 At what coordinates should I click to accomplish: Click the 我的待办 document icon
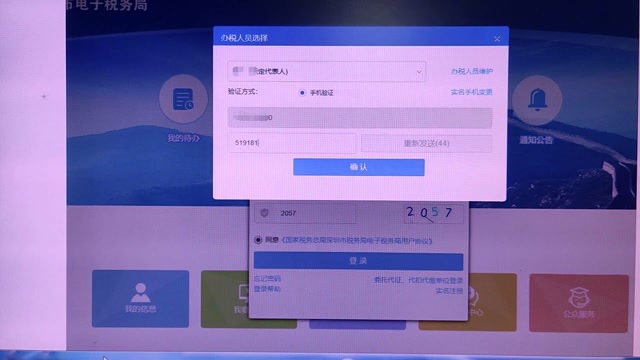183,99
